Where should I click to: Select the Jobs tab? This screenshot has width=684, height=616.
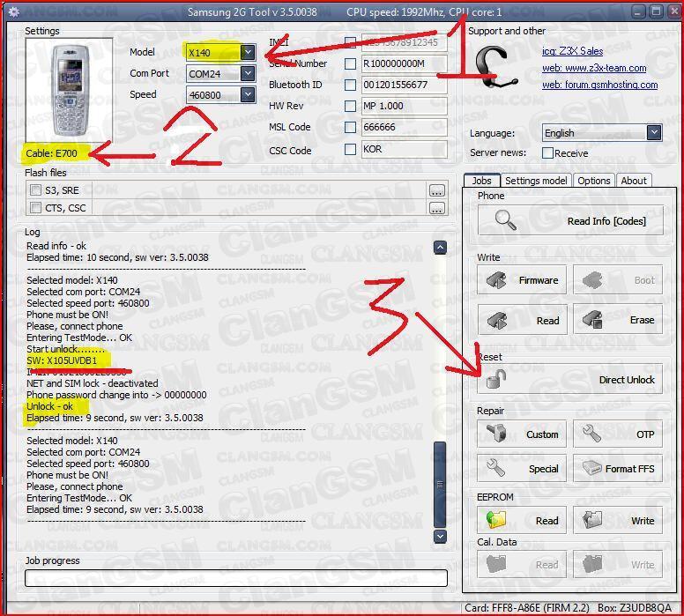pos(481,181)
